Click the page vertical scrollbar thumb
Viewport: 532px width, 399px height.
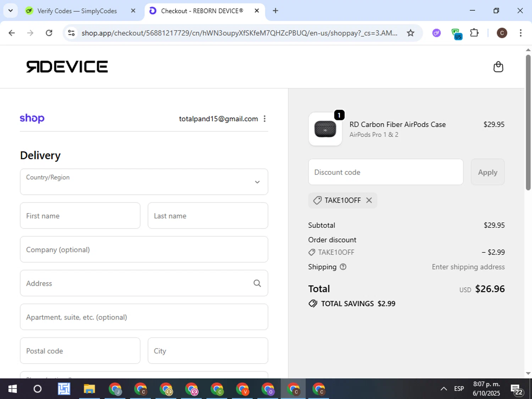click(528, 122)
